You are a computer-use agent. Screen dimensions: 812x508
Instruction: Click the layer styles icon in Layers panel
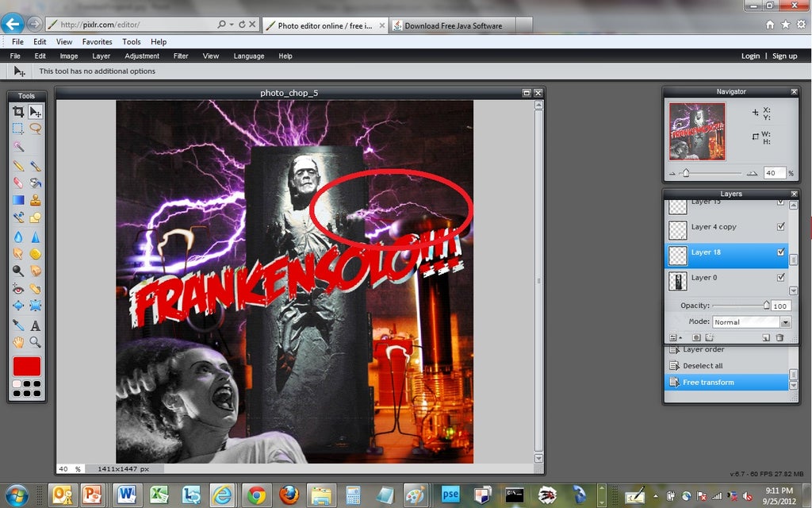click(x=710, y=337)
